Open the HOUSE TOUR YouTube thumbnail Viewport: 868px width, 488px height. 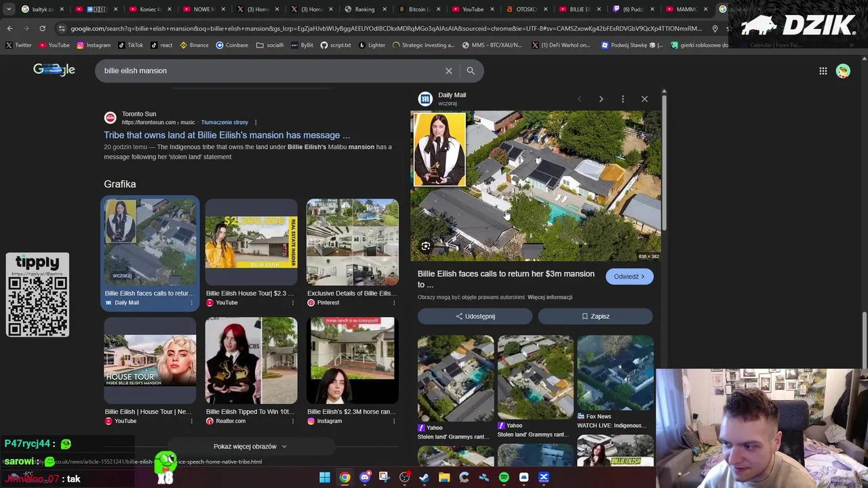150,361
